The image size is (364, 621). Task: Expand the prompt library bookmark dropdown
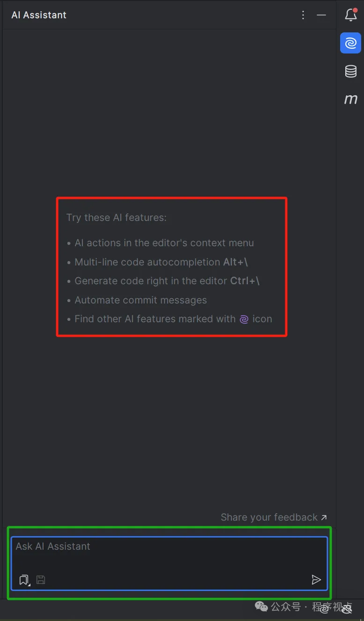tap(25, 580)
